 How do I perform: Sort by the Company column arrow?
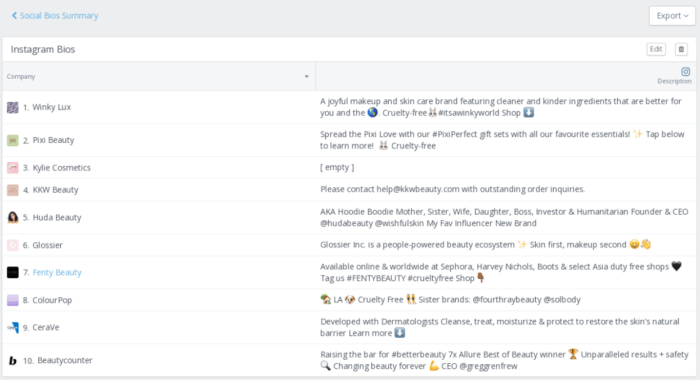pos(307,76)
